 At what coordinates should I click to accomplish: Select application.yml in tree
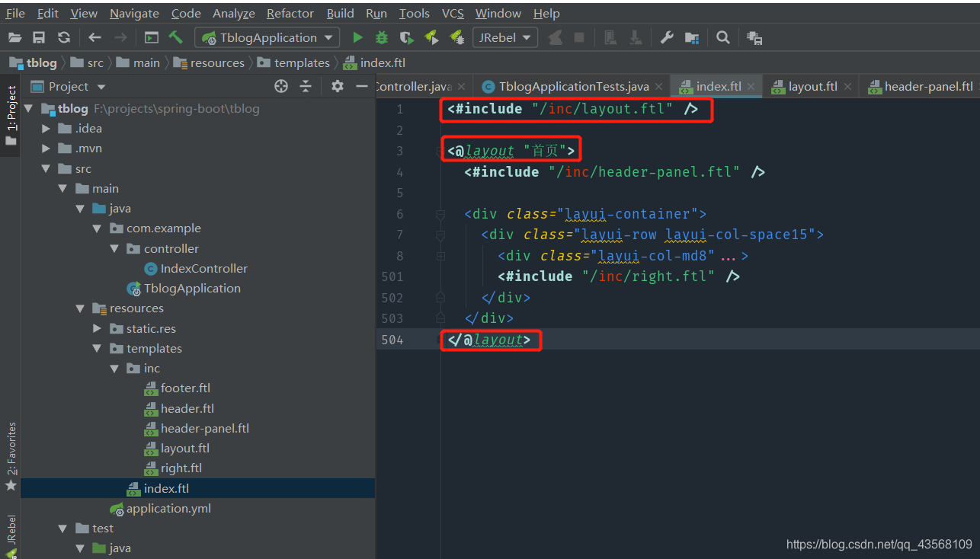tap(168, 509)
